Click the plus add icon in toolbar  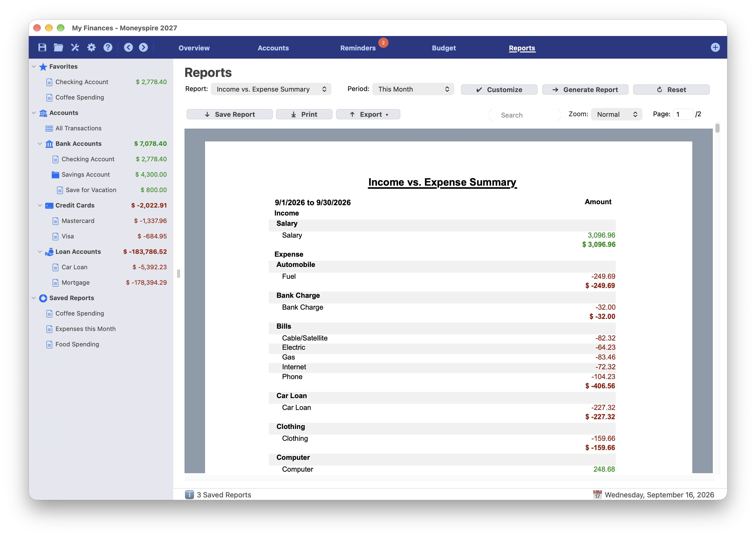(715, 47)
